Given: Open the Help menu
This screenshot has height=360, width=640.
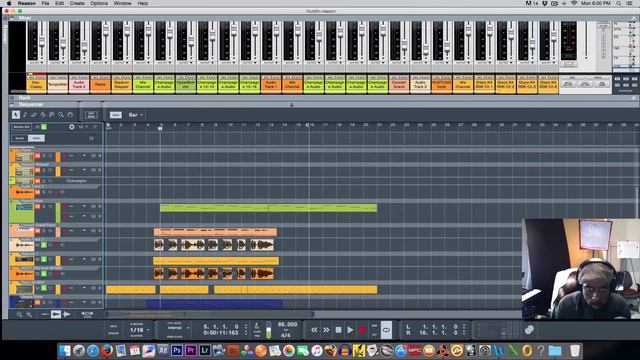Looking at the screenshot, I should pyautogui.click(x=142, y=3).
